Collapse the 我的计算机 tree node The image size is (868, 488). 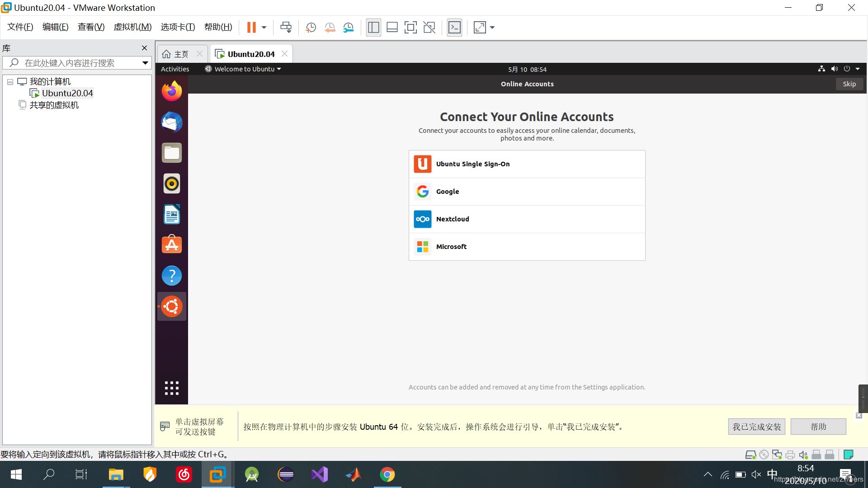click(x=10, y=82)
